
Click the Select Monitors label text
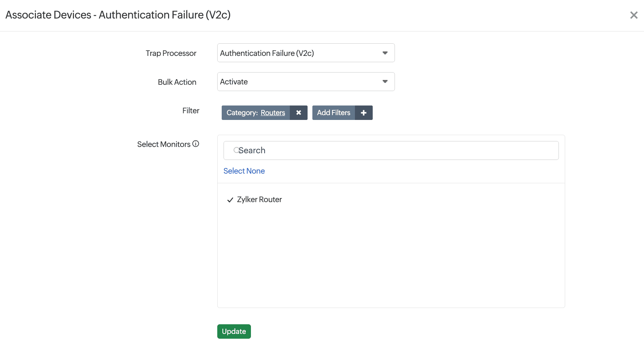(x=164, y=144)
